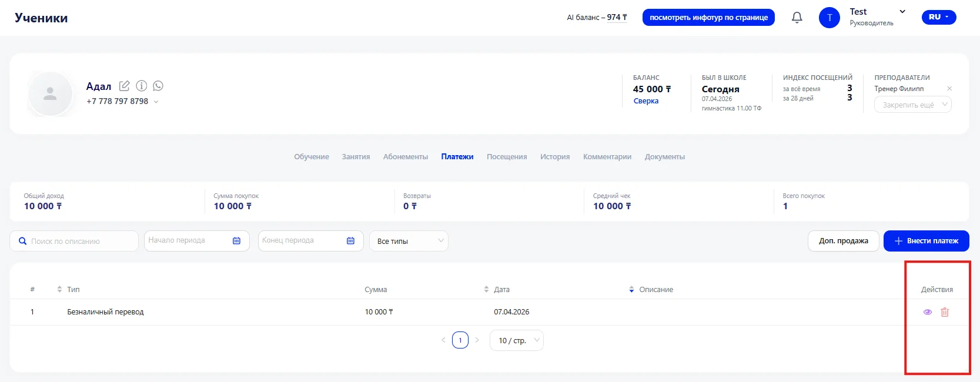
Task: Click посмотреть инфотур по странице button
Action: (x=708, y=18)
